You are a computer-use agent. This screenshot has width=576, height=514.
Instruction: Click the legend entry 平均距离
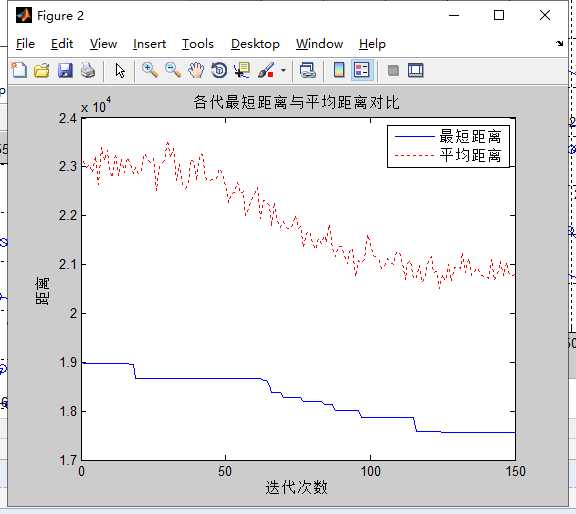470,155
